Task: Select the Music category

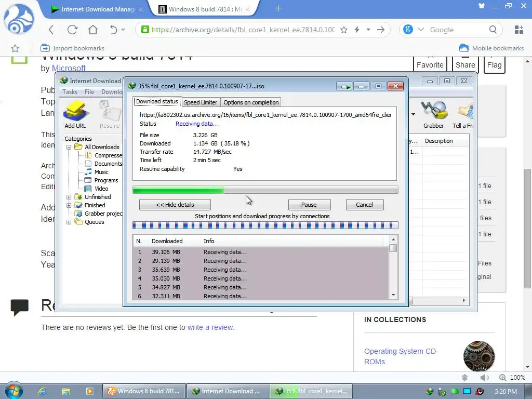Action: pos(101,172)
